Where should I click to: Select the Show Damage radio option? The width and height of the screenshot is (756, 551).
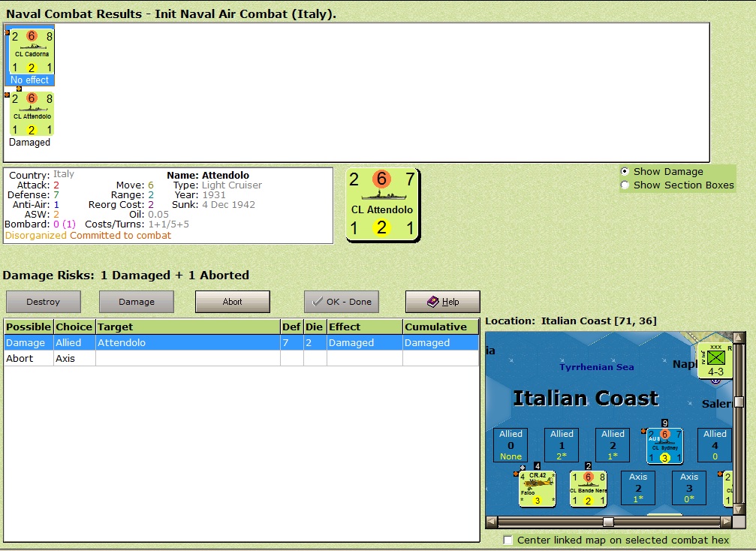[x=625, y=171]
